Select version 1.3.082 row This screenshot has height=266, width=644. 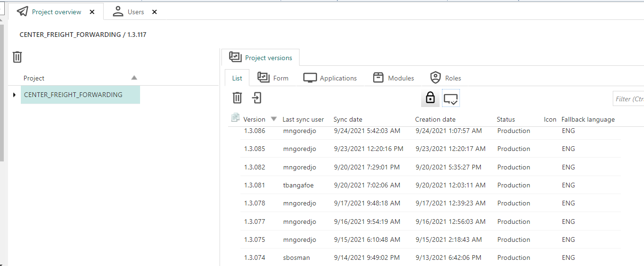tap(431, 167)
